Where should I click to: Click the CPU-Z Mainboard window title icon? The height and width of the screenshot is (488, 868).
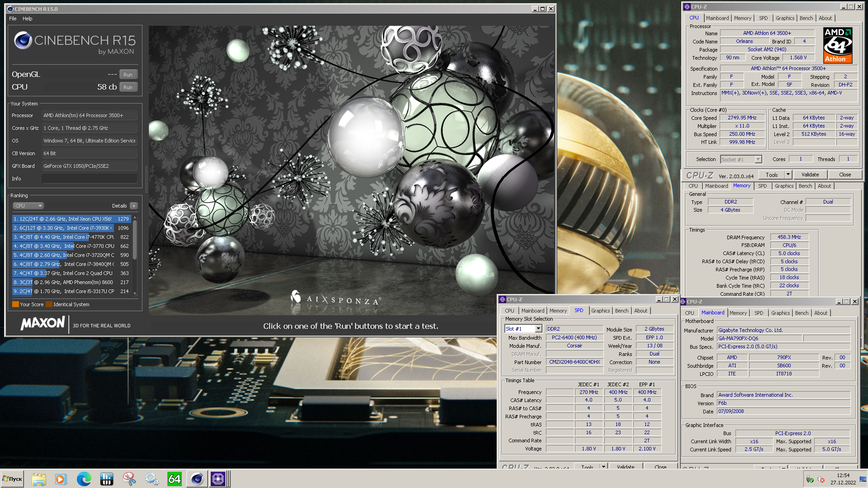point(683,302)
